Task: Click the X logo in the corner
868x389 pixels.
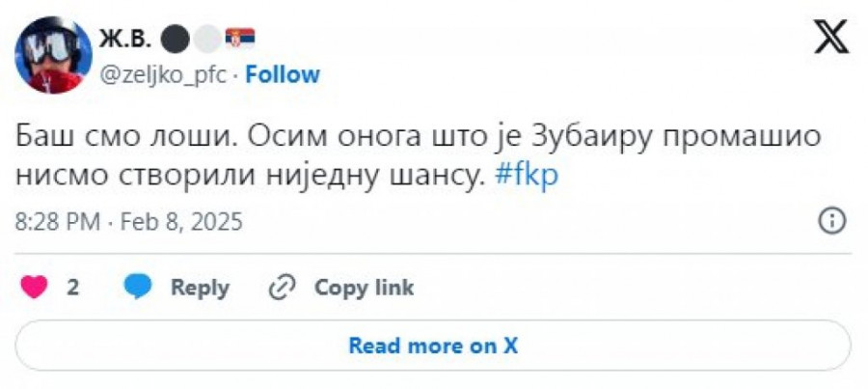Action: click(x=830, y=41)
